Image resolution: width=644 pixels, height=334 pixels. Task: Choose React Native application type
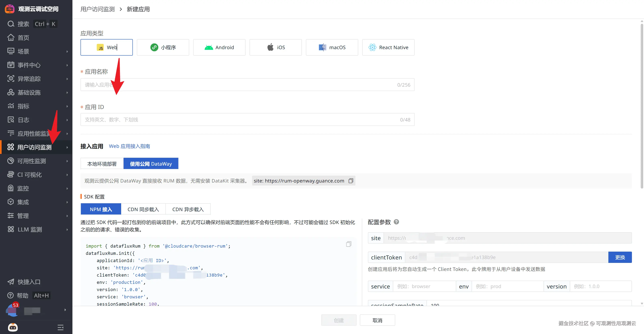coord(388,47)
